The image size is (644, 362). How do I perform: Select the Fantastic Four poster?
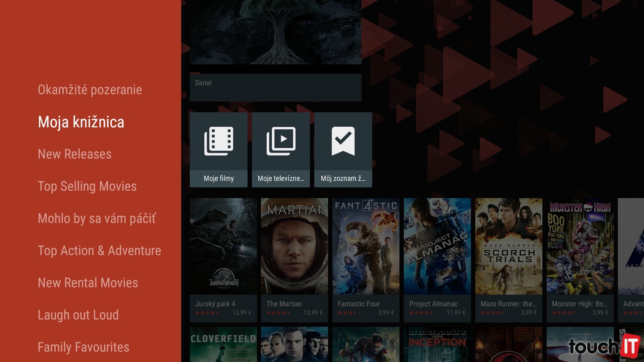tap(366, 246)
